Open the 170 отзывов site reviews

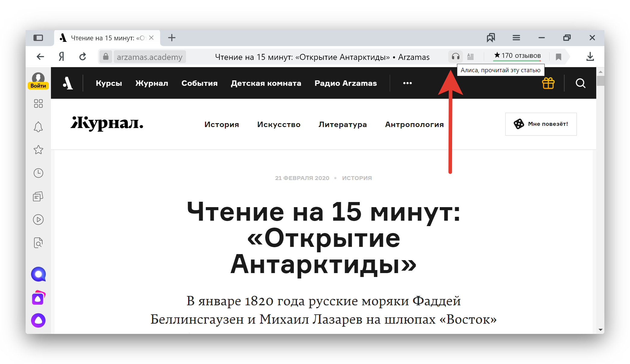tap(517, 56)
